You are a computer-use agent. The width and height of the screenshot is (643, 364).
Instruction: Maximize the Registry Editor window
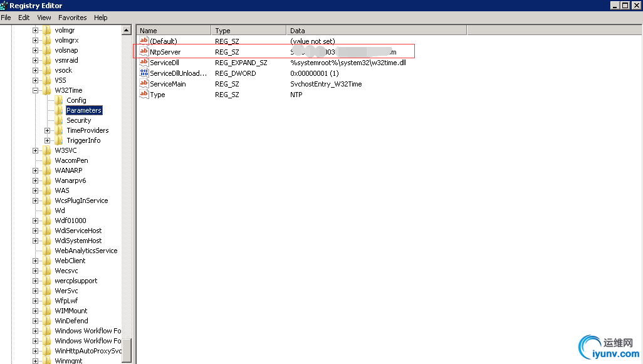(625, 6)
